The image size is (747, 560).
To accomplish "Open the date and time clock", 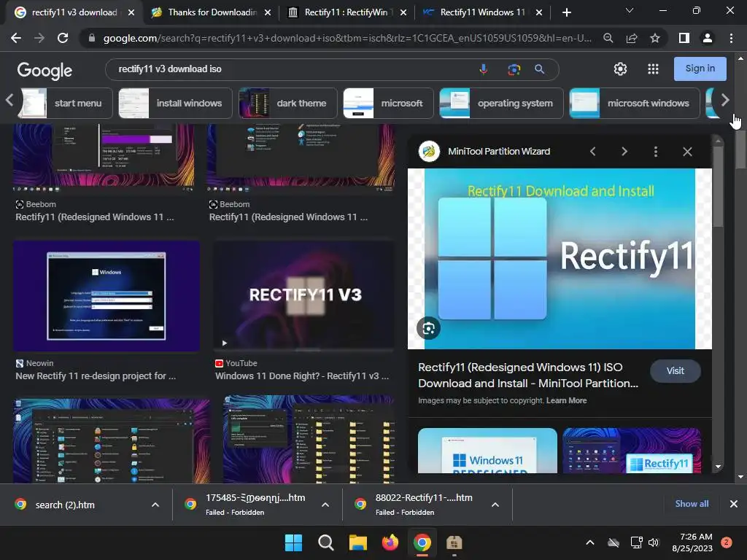I will coord(692,542).
